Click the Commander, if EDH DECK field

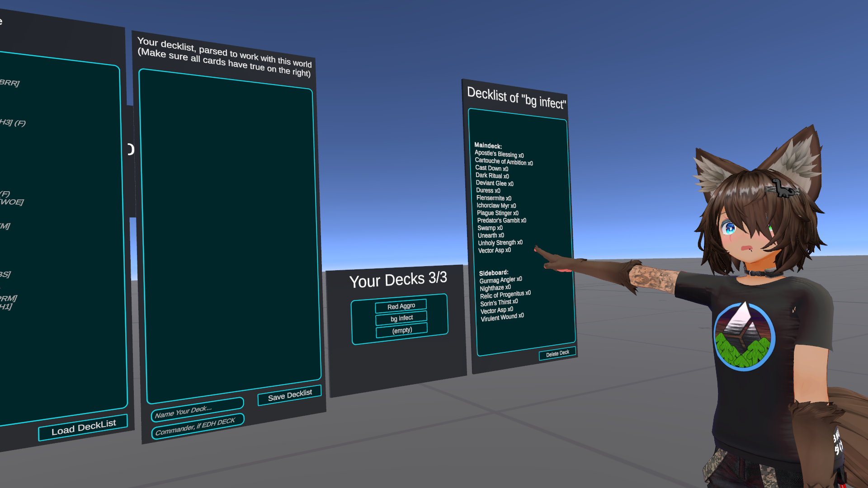coord(197,426)
